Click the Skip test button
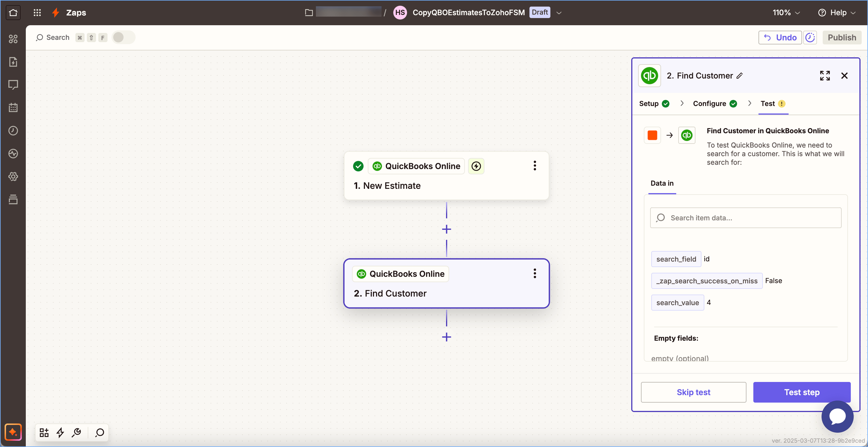Viewport: 868px width, 447px height. (x=693, y=392)
